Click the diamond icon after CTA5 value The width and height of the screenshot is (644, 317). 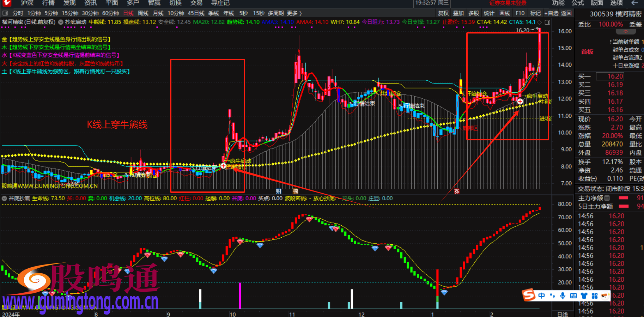539,22
